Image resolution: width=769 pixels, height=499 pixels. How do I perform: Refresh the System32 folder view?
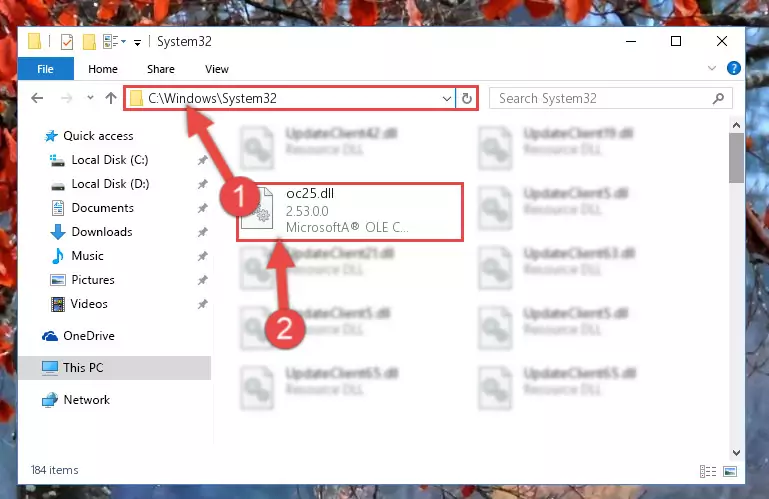[x=466, y=98]
